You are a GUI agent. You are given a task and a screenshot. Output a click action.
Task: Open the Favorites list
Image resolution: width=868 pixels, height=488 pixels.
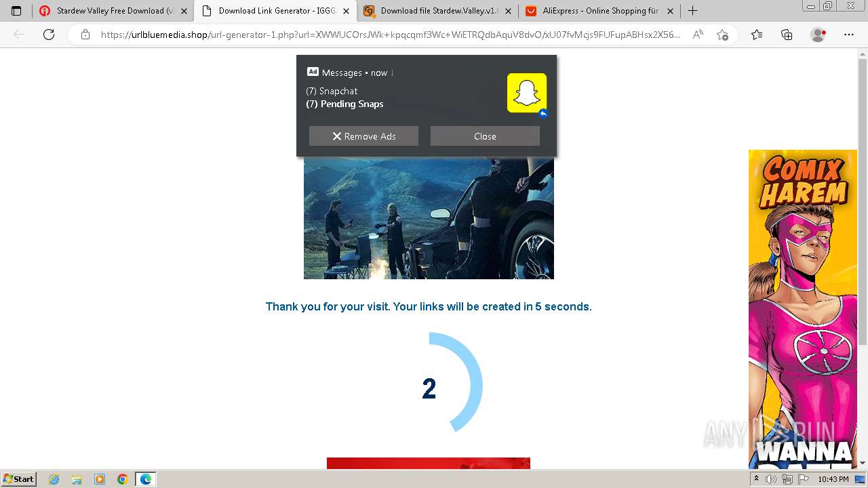point(757,35)
